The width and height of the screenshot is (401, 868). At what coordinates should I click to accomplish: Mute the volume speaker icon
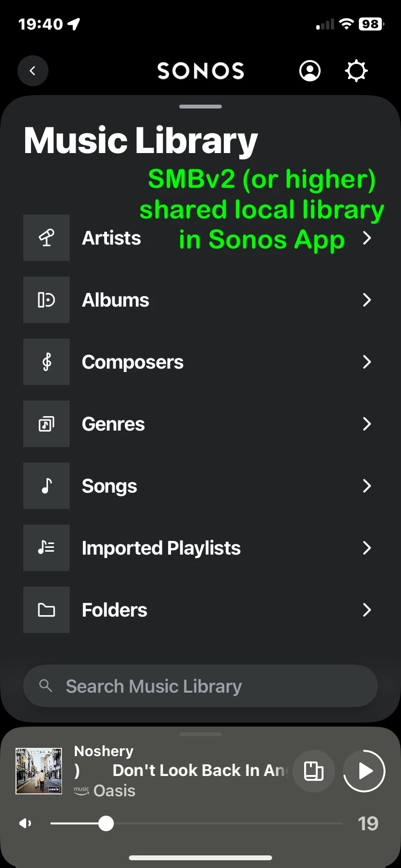point(25,823)
